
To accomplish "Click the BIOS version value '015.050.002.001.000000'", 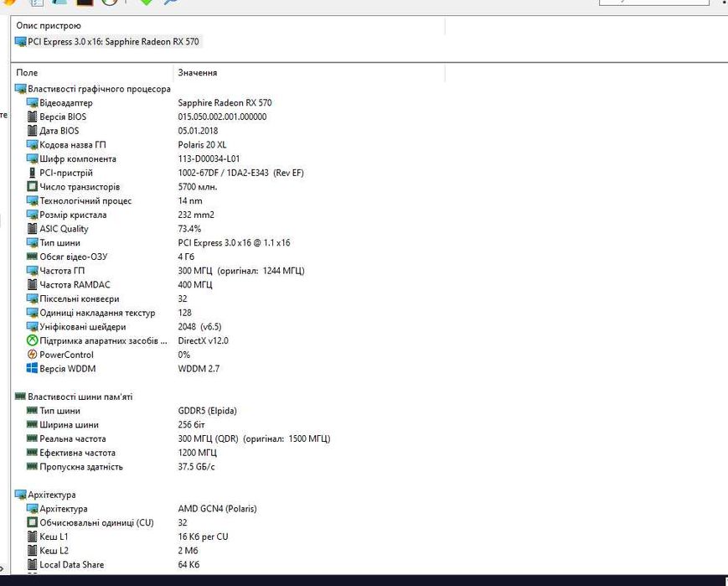I will [x=222, y=117].
